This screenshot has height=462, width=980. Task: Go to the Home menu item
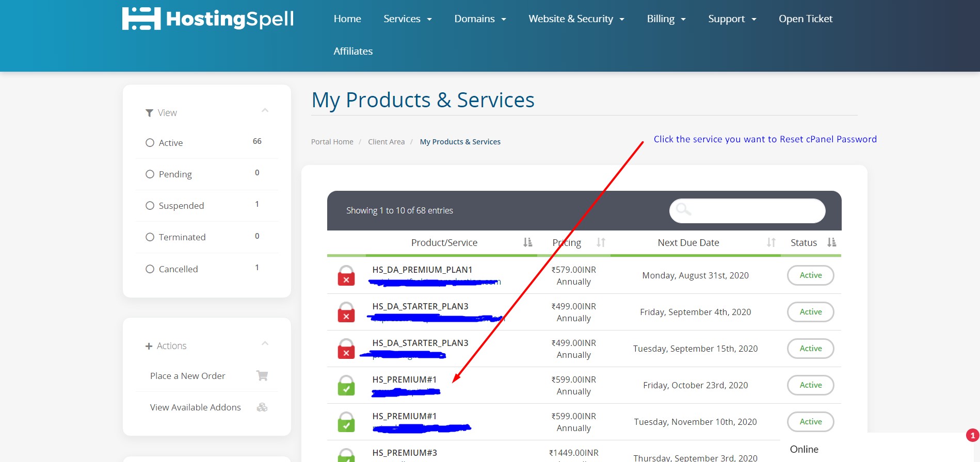[x=347, y=19]
